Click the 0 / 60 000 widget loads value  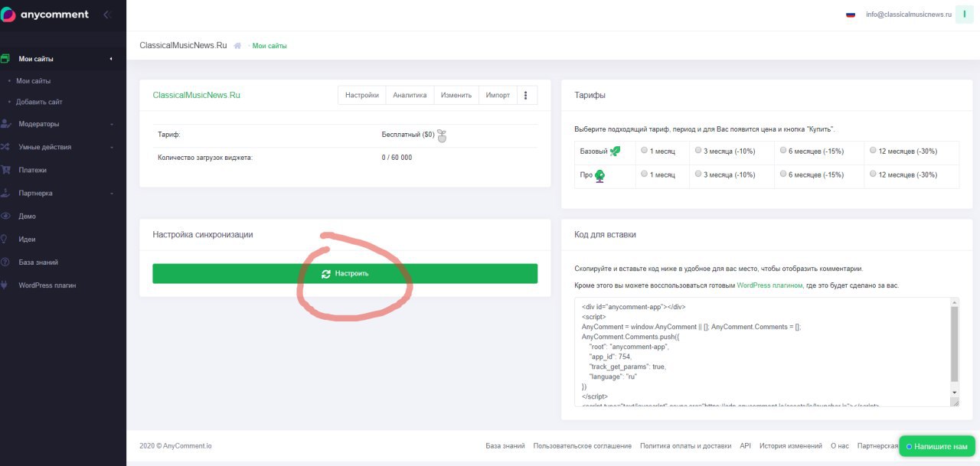(x=397, y=158)
